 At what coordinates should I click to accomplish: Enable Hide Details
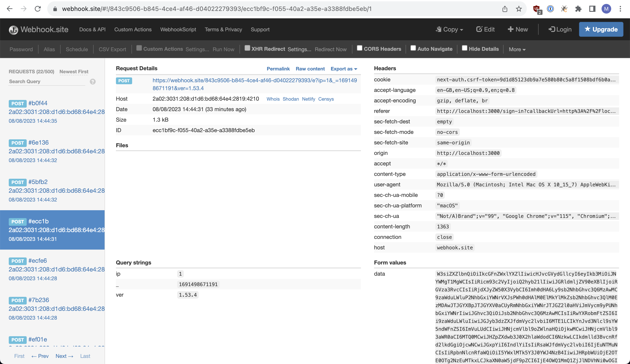pyautogui.click(x=465, y=47)
